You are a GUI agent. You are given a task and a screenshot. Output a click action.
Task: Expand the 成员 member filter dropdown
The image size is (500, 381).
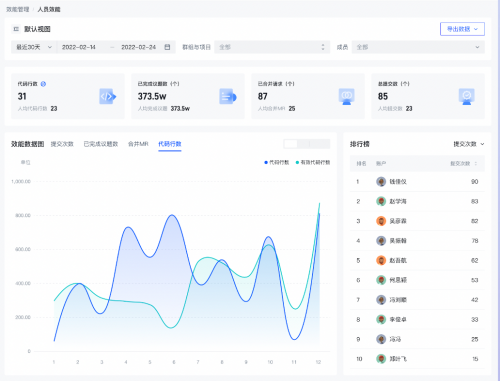(418, 47)
